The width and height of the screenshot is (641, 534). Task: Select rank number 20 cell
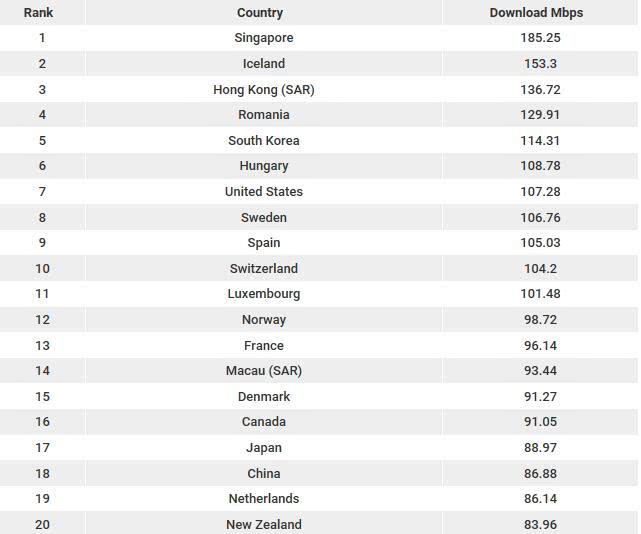(x=42, y=524)
